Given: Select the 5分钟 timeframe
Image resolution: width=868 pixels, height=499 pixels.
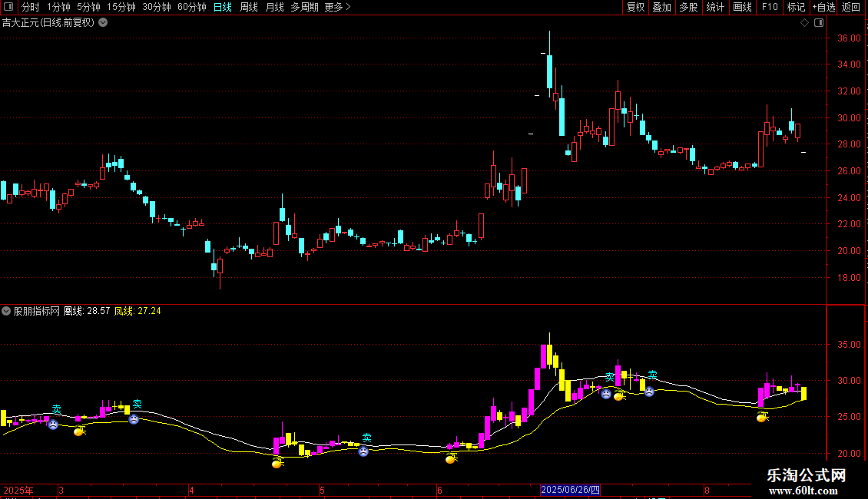Looking at the screenshot, I should click(88, 7).
